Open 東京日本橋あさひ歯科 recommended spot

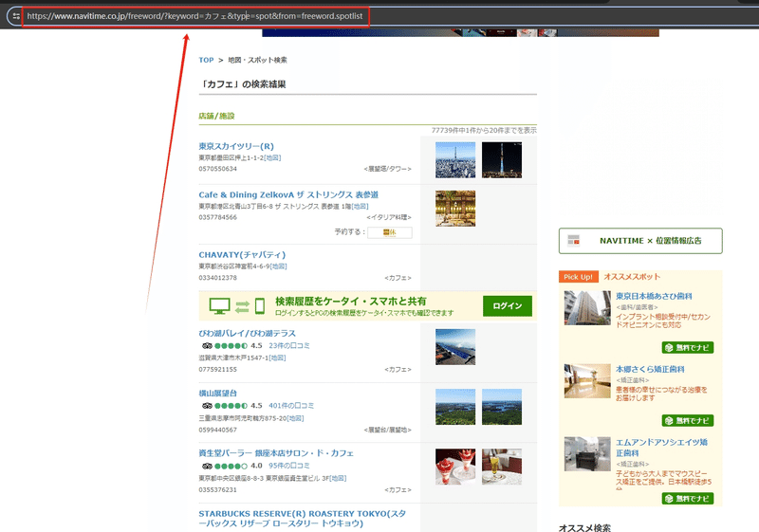[654, 296]
